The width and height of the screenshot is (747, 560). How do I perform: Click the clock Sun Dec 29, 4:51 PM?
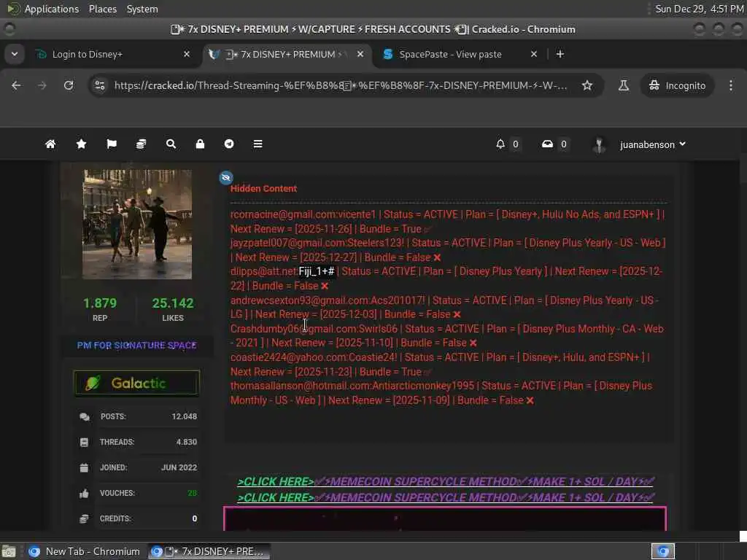[x=699, y=9]
